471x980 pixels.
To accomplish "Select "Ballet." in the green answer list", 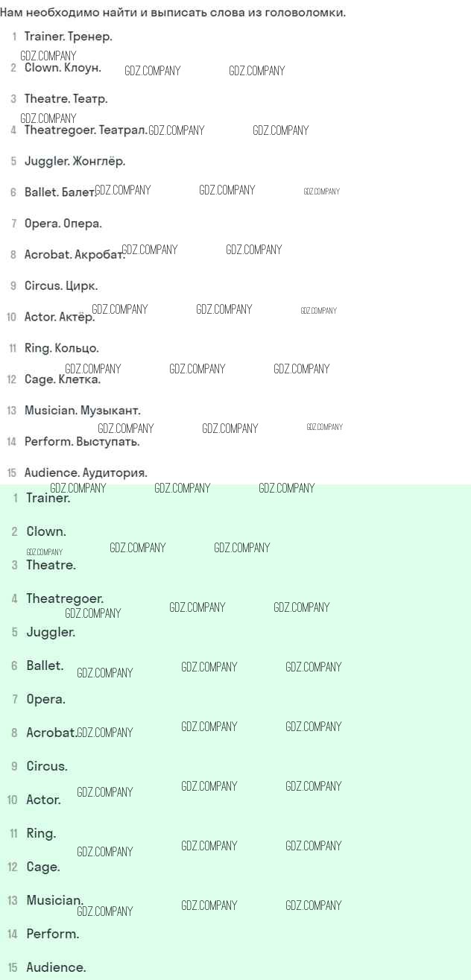I will 45,666.
